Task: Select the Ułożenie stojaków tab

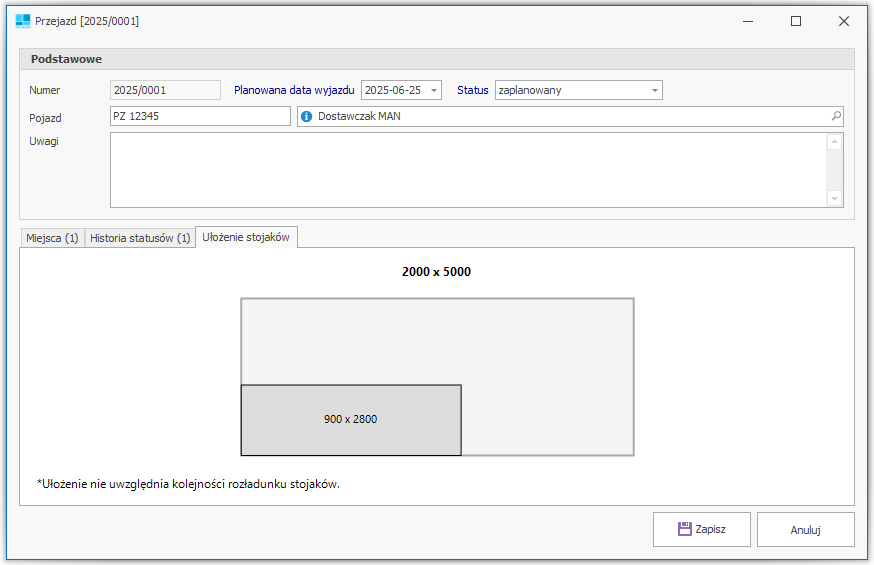Action: point(246,237)
